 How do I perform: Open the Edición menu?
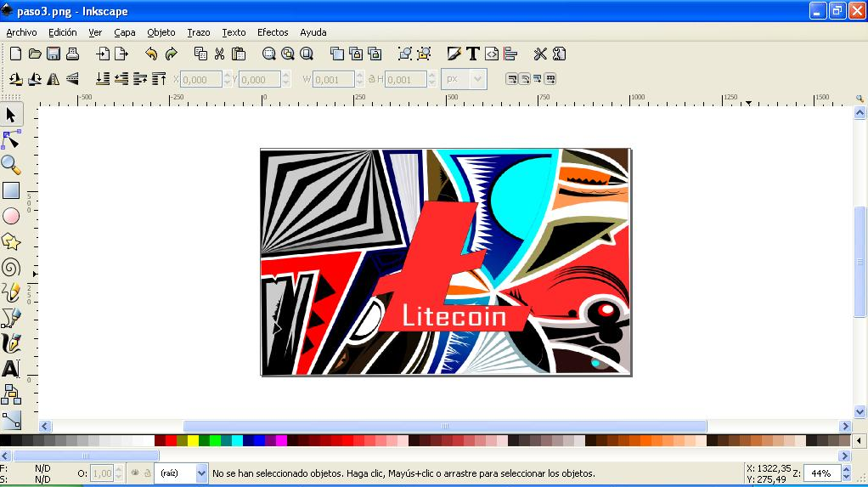pos(63,32)
